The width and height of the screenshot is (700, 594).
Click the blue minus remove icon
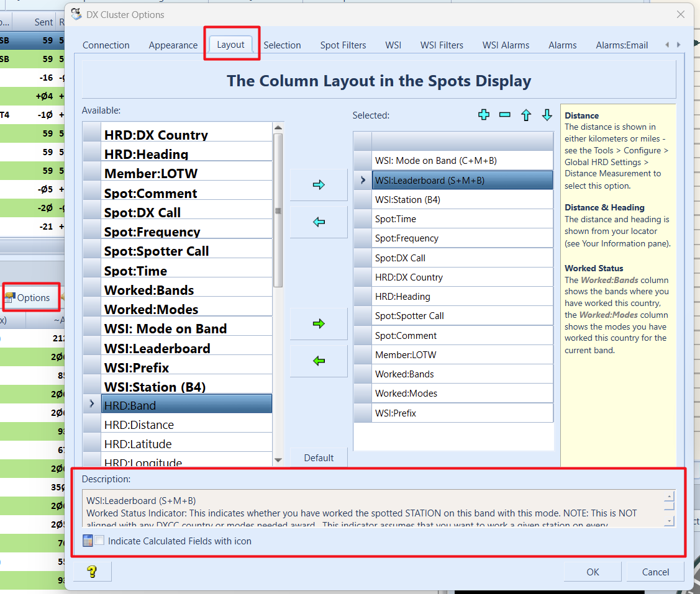505,115
